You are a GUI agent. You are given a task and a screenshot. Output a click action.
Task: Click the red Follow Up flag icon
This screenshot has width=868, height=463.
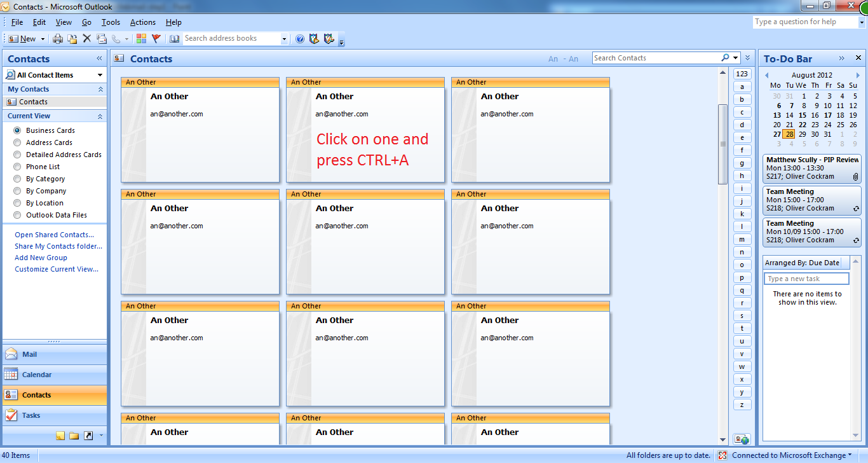(x=156, y=39)
